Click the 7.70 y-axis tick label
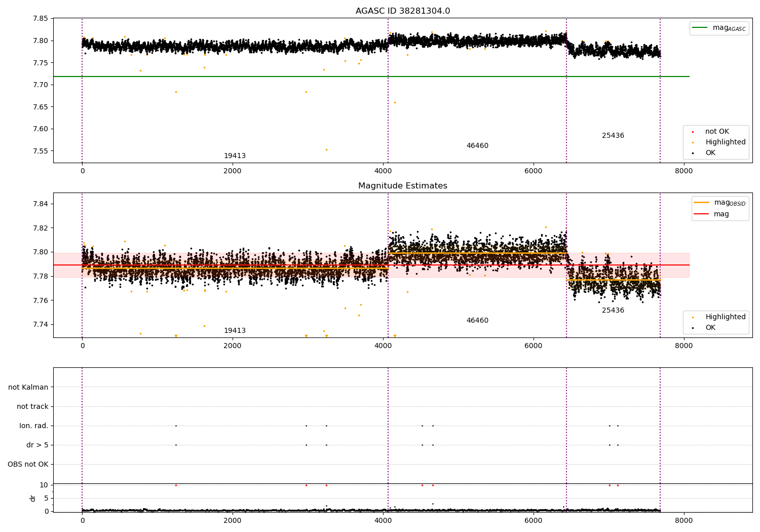This screenshot has height=532, width=760. [41, 85]
